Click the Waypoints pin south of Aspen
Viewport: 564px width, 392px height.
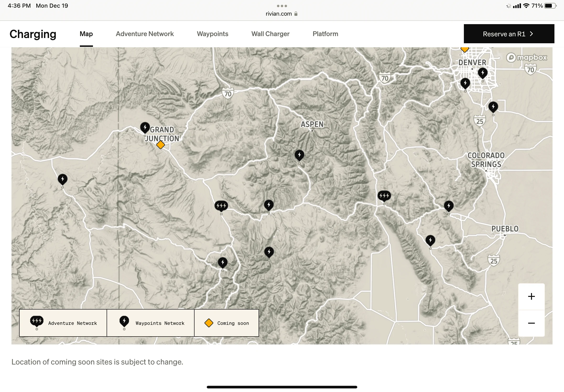coord(299,155)
